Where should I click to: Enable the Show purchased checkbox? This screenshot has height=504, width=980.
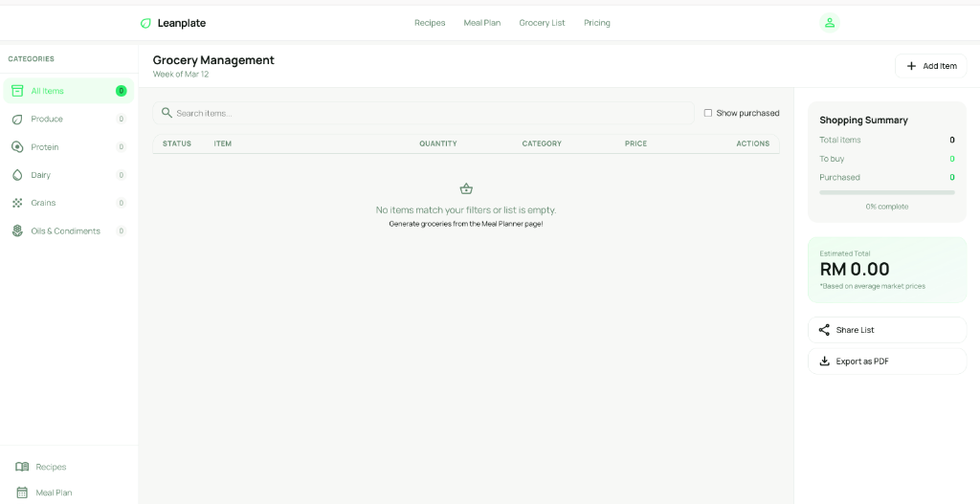pos(708,113)
